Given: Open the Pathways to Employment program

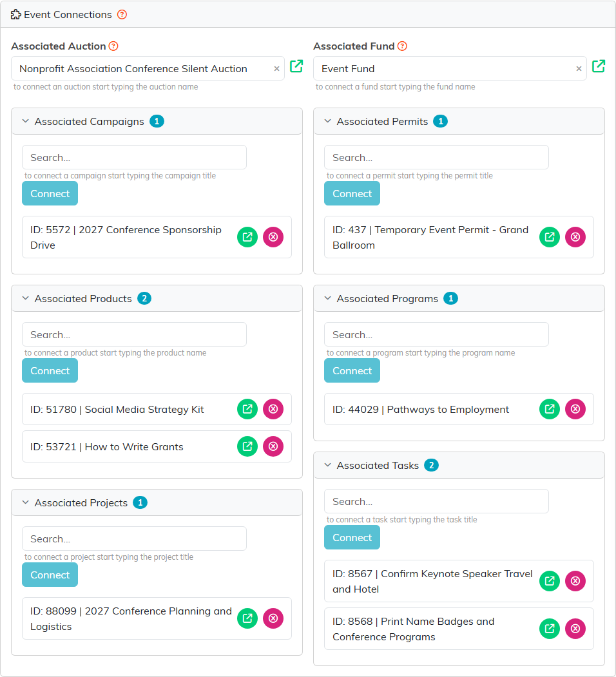Looking at the screenshot, I should 550,409.
